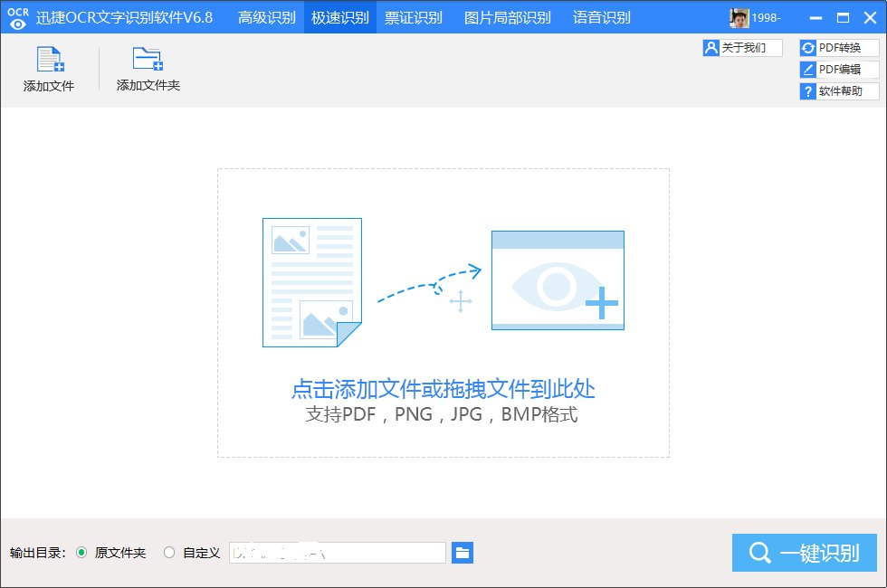Click the 软件帮助 question mark icon
Screen dimensions: 887x588
pos(806,90)
